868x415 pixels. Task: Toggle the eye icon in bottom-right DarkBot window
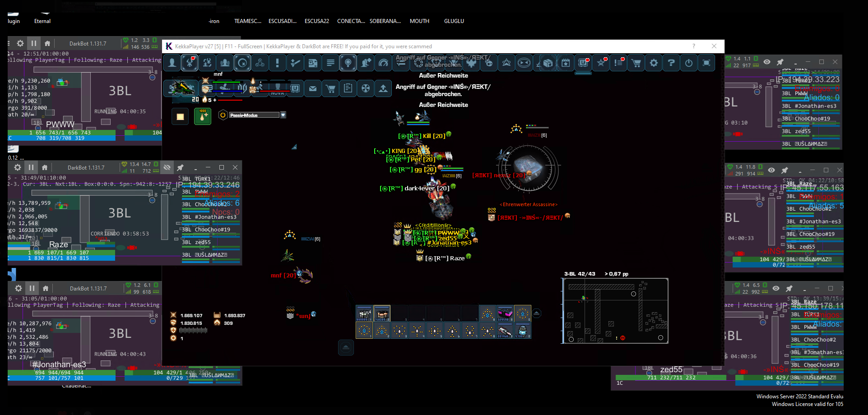point(776,288)
